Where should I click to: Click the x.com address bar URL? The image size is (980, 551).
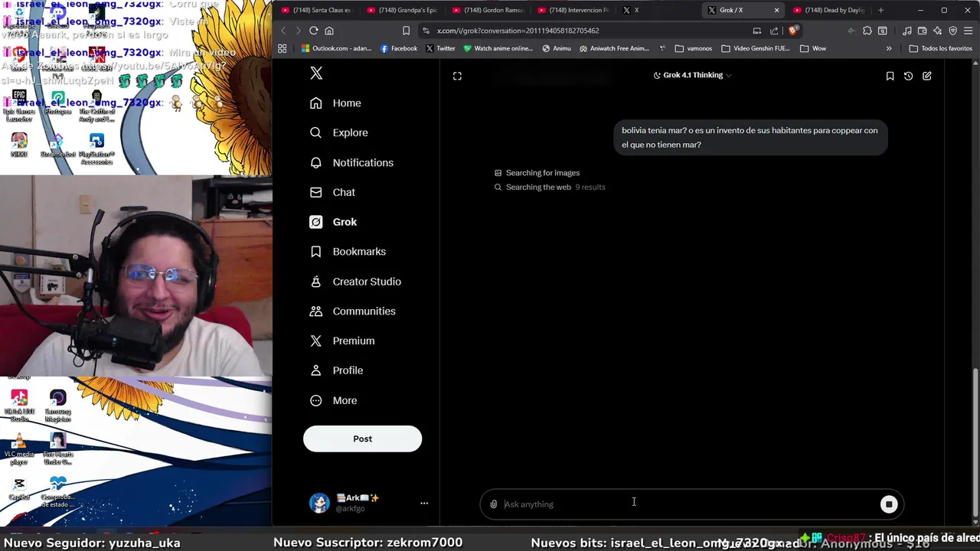[518, 31]
